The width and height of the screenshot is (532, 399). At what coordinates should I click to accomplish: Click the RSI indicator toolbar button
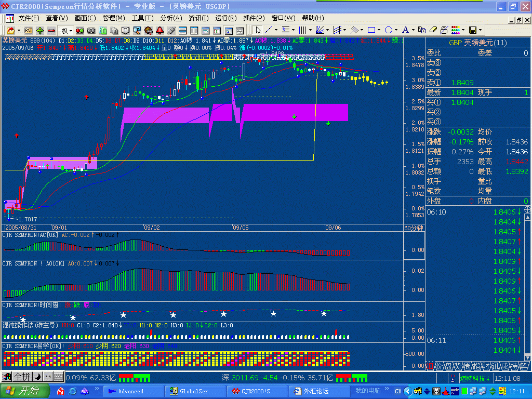pos(29,31)
